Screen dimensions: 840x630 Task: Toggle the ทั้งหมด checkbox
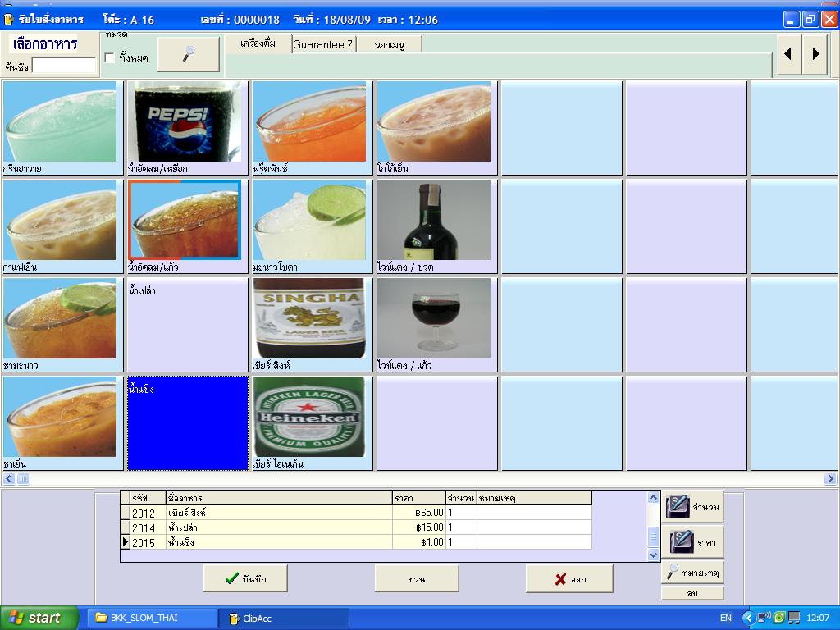point(110,58)
